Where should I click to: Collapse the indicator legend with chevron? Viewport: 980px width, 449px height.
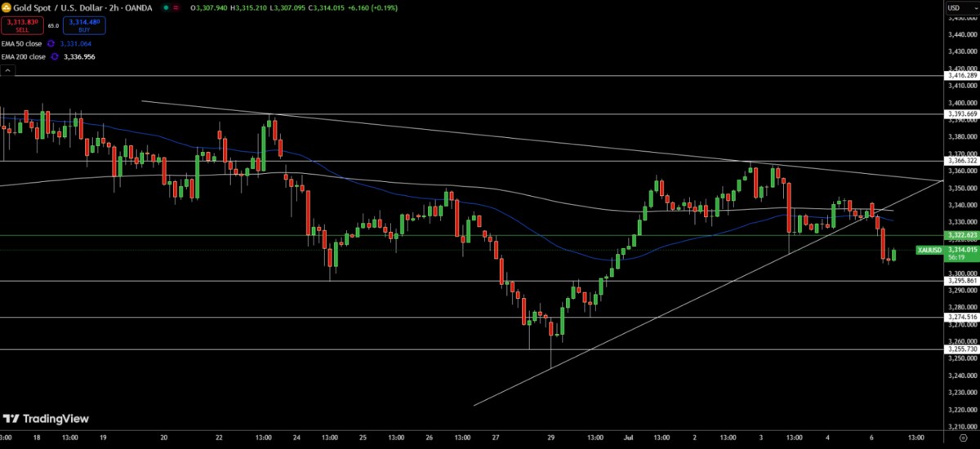7,71
